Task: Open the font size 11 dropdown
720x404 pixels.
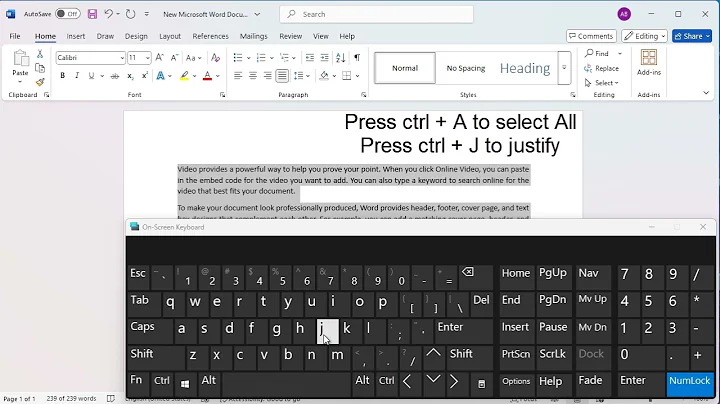Action: tap(147, 58)
